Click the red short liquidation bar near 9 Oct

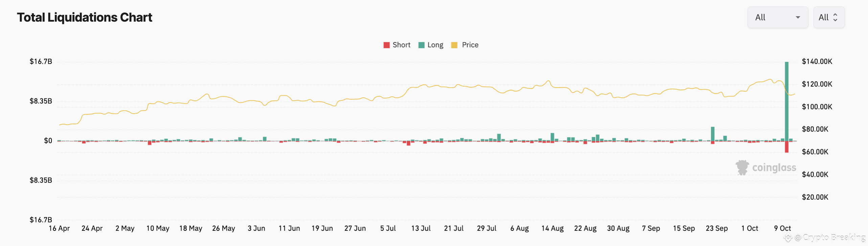point(786,147)
